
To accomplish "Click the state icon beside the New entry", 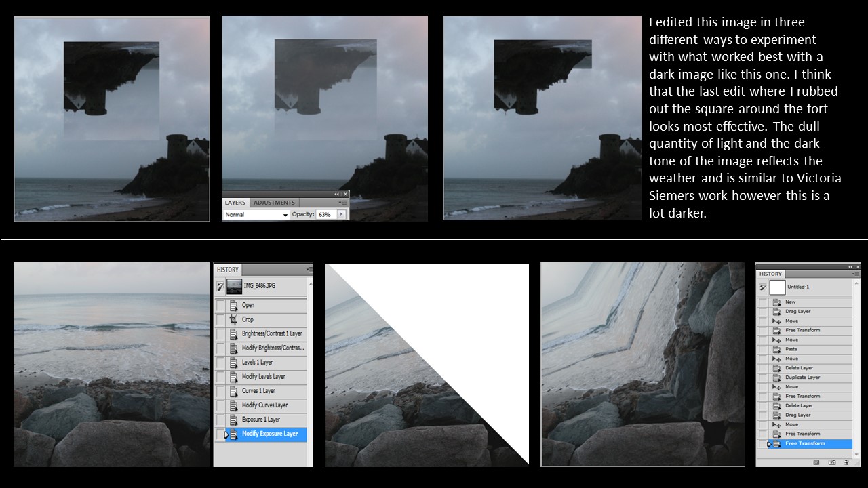I will click(776, 302).
